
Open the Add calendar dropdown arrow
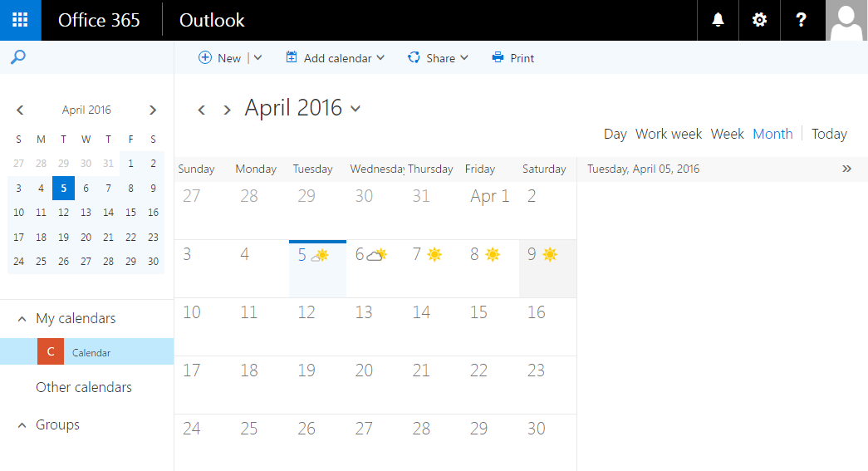click(x=380, y=57)
